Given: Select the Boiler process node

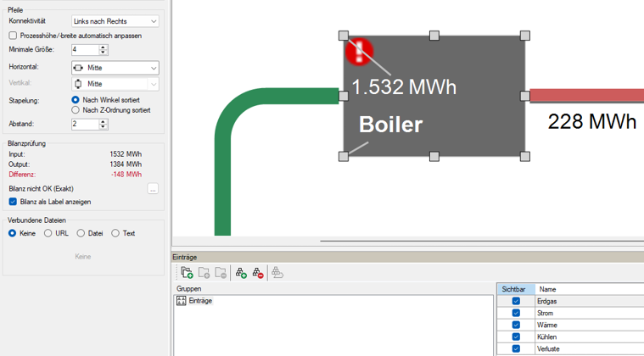Looking at the screenshot, I should pyautogui.click(x=434, y=96).
